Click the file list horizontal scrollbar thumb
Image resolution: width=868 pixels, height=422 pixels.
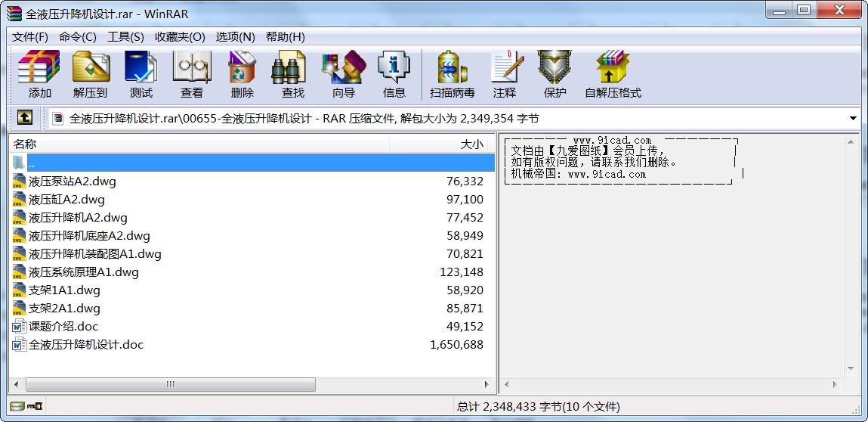tap(171, 384)
